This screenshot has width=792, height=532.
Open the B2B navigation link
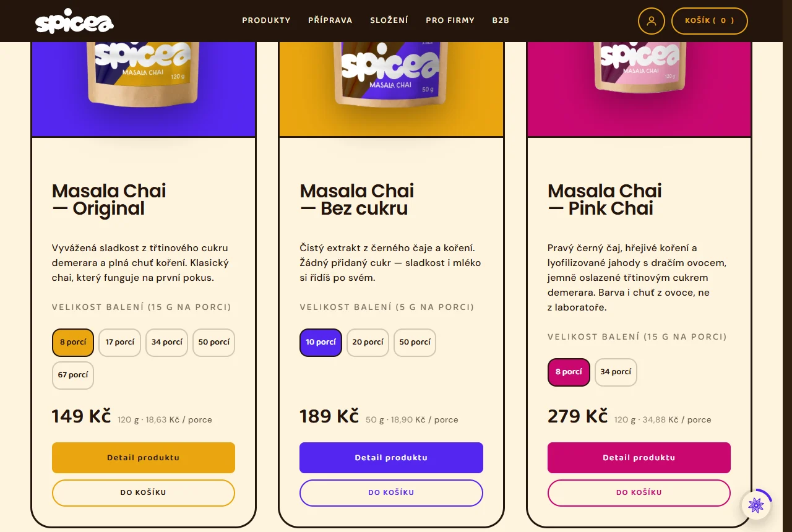pyautogui.click(x=501, y=20)
